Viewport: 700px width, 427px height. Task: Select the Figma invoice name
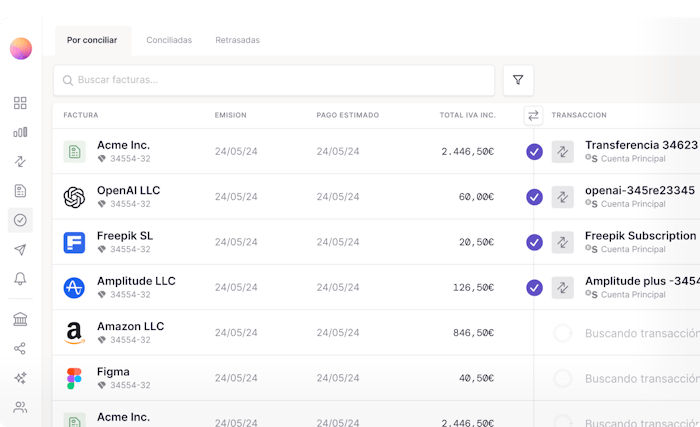[x=113, y=372]
